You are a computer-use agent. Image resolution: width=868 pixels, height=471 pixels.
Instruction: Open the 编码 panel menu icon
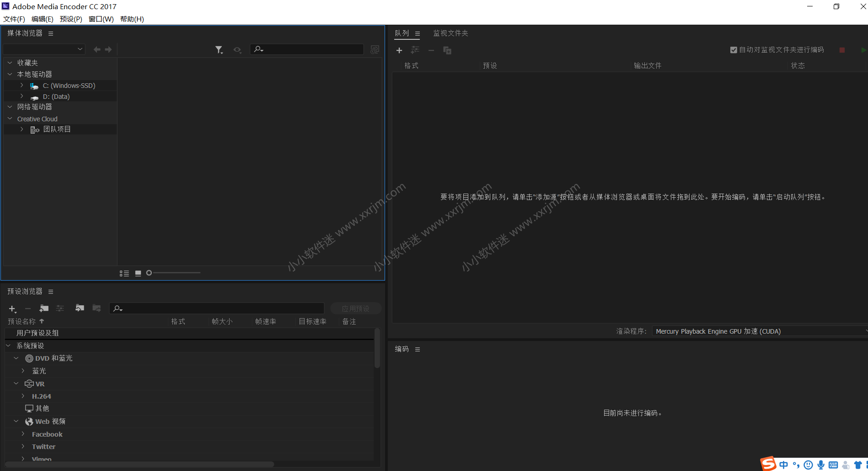point(418,349)
